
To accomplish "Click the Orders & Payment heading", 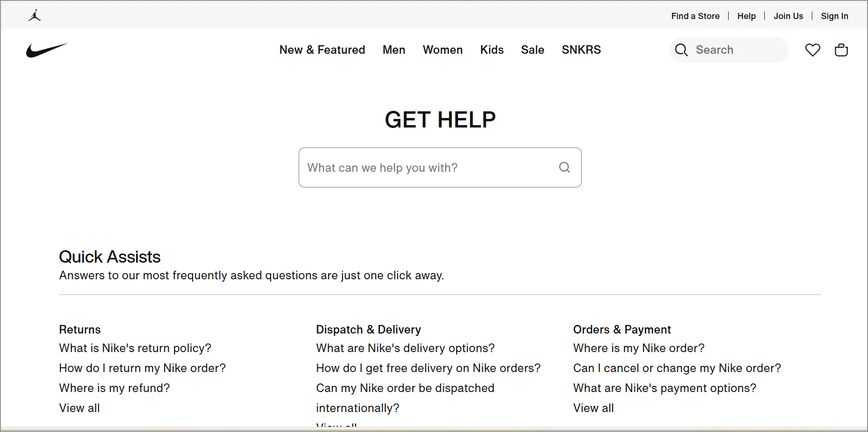I will (x=622, y=330).
